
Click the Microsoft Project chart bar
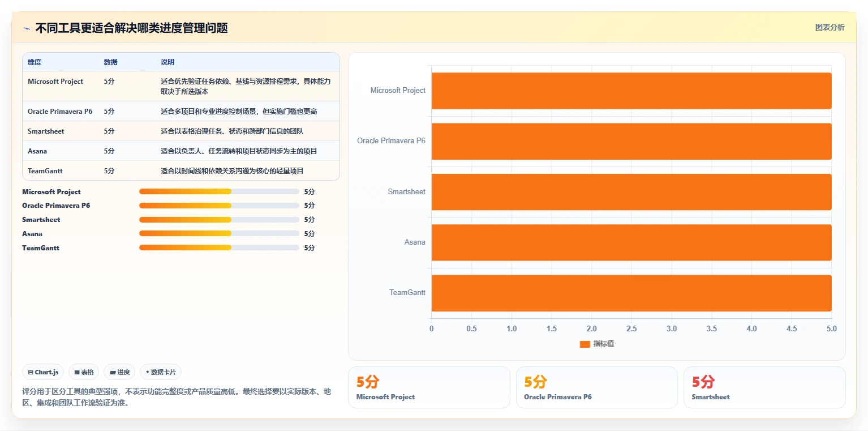click(x=631, y=91)
